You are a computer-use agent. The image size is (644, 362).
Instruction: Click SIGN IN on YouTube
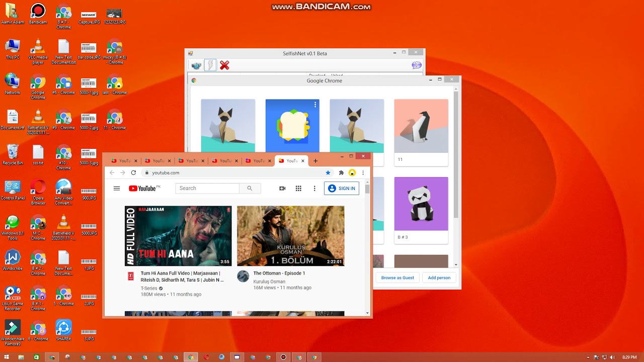coord(342,189)
